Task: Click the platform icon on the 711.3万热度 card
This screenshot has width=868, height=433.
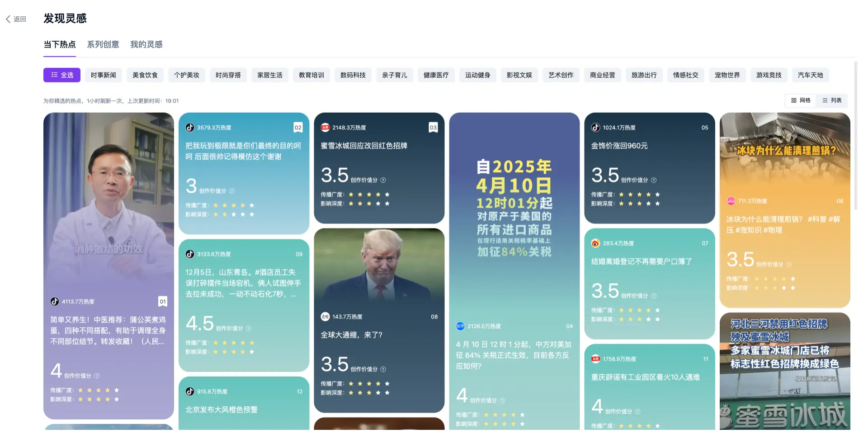Action: point(731,201)
